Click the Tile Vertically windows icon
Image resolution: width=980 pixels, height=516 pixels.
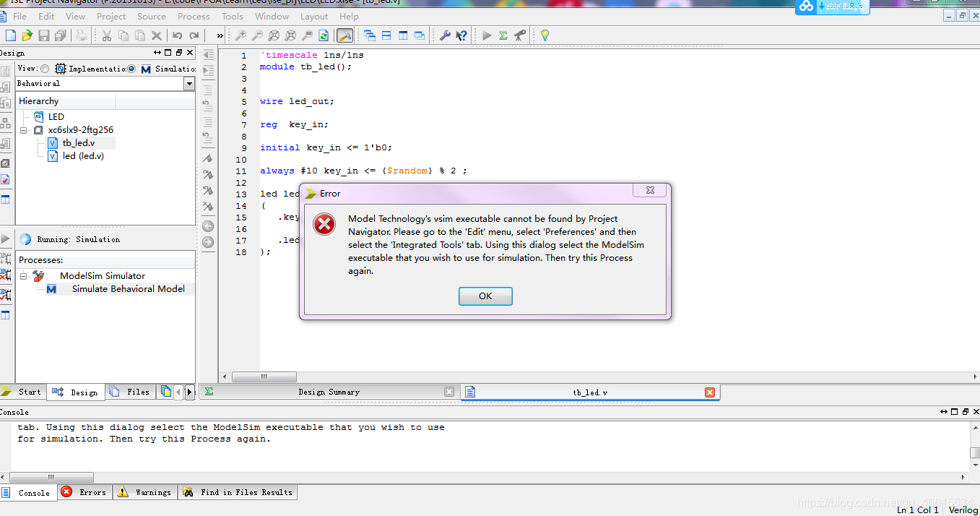pos(403,35)
